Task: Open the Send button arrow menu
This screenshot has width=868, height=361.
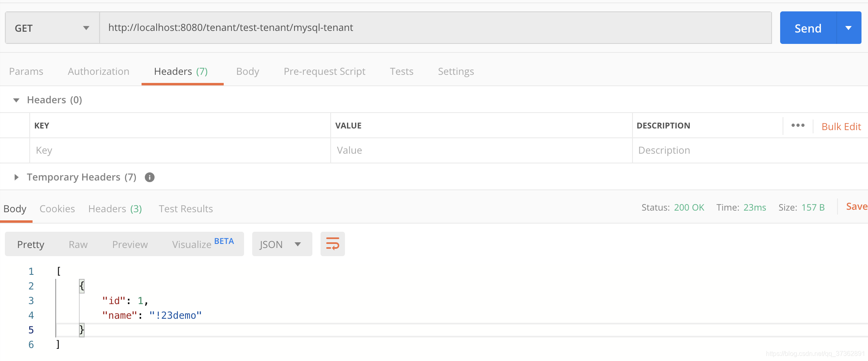Action: [849, 28]
